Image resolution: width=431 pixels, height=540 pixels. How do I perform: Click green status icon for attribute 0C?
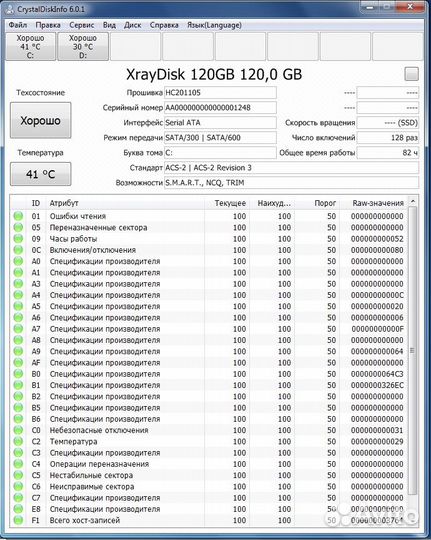point(18,250)
